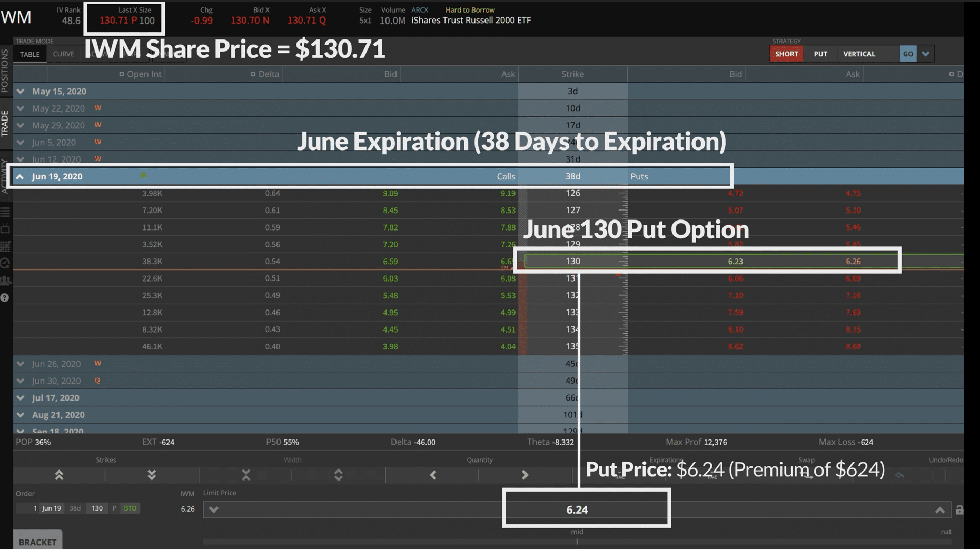The height and width of the screenshot is (550, 980).
Task: Lower limit price with the down chevron
Action: pyautogui.click(x=214, y=509)
